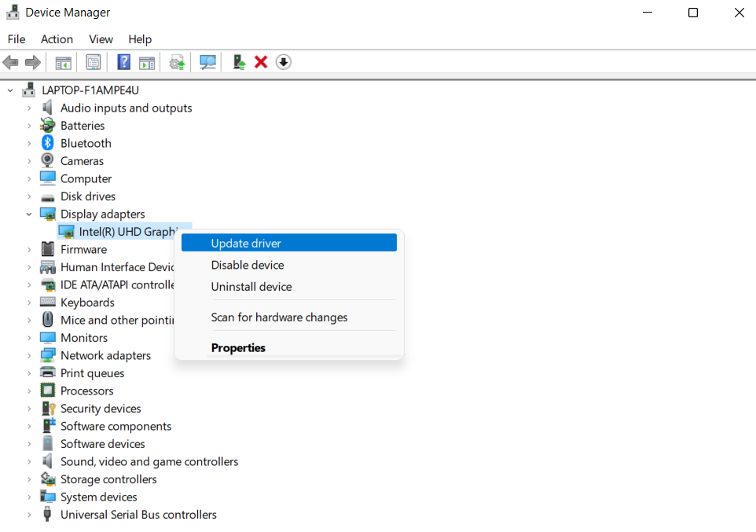
Task: Click the Batteries category icon
Action: click(47, 125)
